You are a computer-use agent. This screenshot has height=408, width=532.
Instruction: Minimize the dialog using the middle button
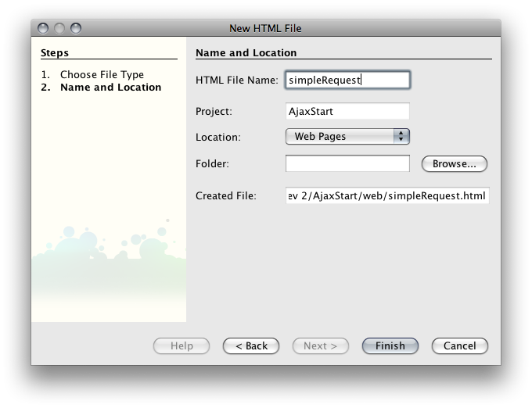(59, 28)
